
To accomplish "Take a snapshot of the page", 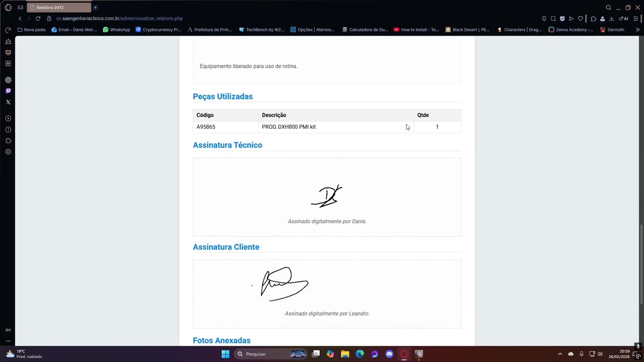I will tap(553, 19).
